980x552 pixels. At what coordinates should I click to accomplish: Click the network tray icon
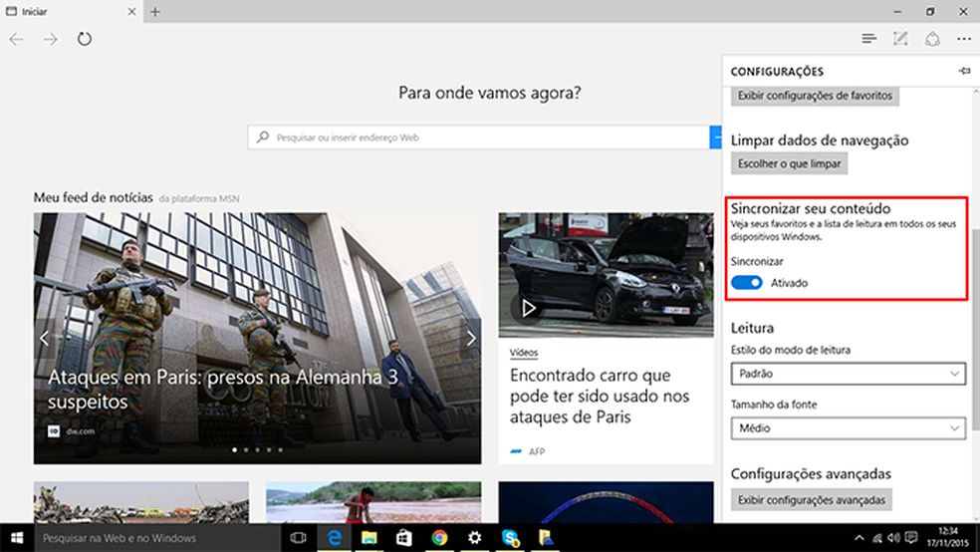pos(876,538)
